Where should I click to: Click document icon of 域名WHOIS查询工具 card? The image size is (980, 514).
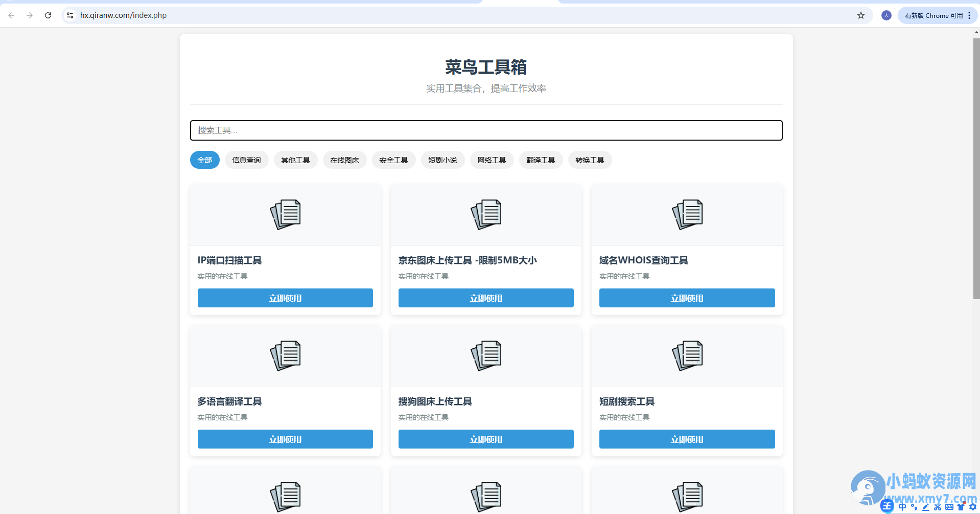click(x=687, y=214)
